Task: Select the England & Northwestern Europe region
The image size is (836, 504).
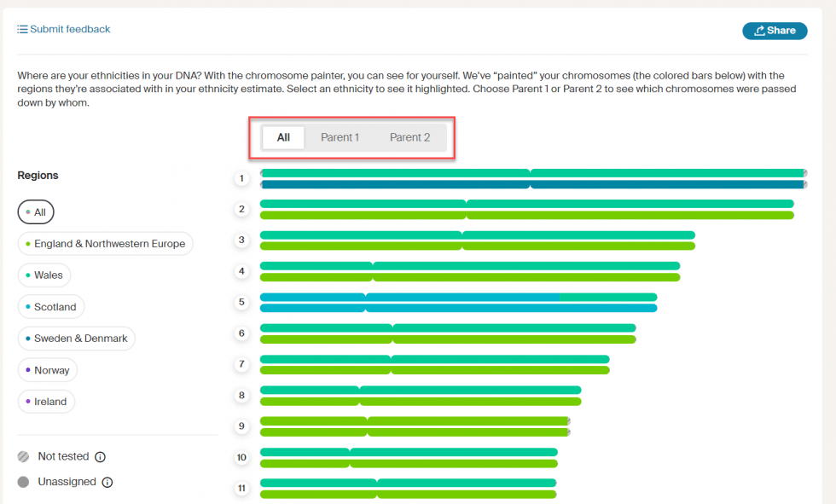Action: point(105,243)
